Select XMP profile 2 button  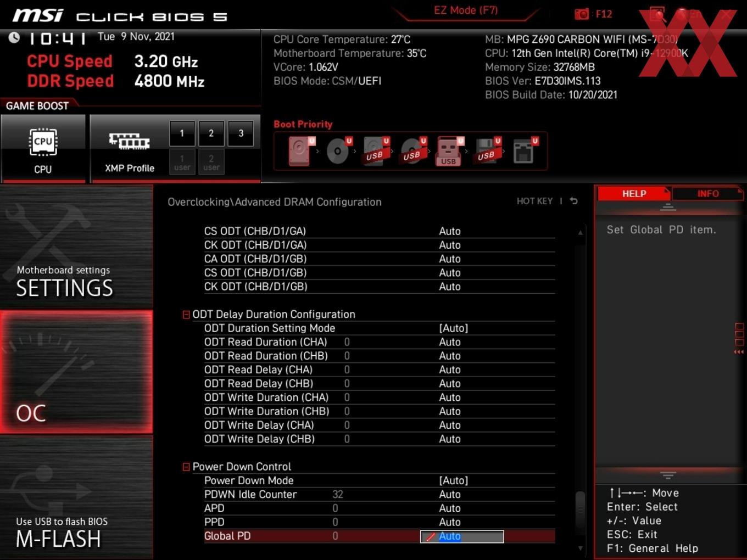pos(211,133)
